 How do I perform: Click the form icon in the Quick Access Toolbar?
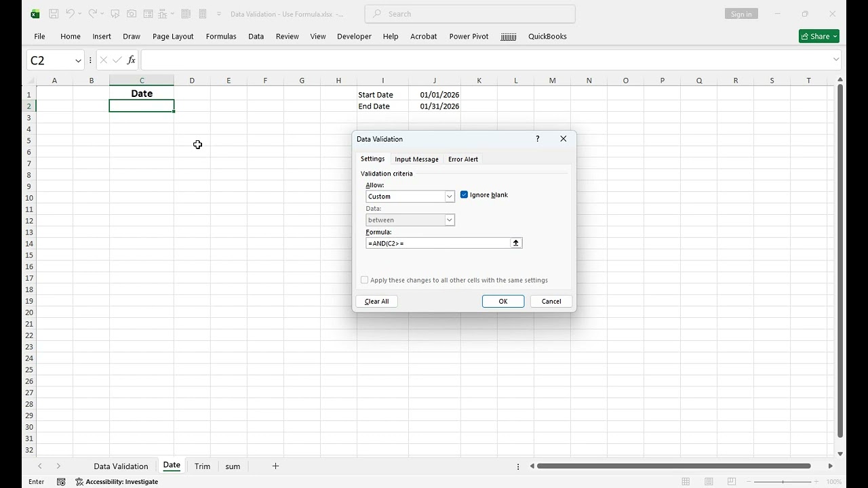coord(148,14)
